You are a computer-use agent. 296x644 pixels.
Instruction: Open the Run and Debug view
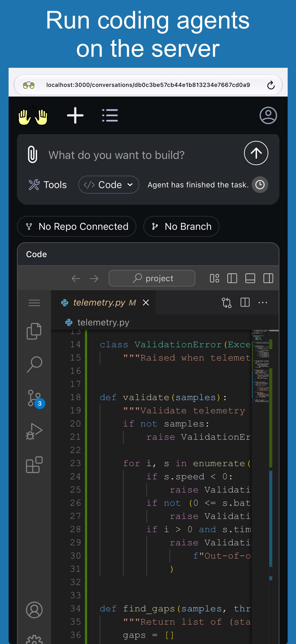pos(34,432)
